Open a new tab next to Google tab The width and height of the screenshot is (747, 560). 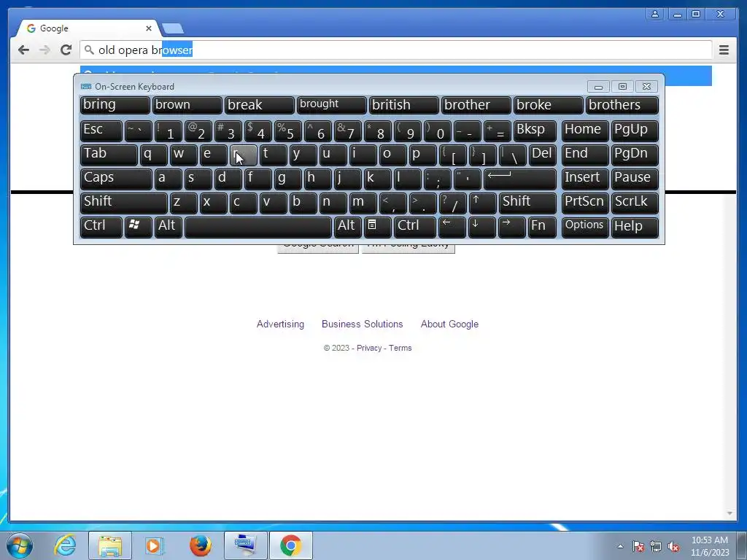coord(172,28)
